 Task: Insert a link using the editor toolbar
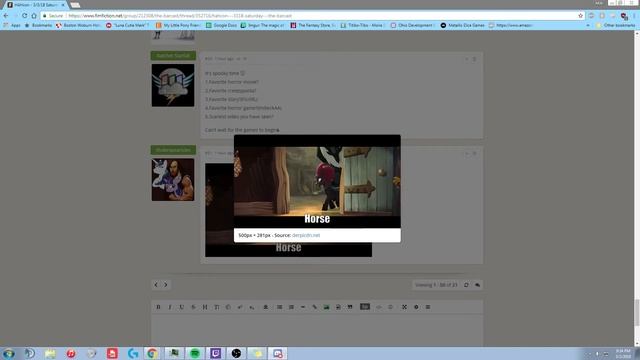[315, 307]
